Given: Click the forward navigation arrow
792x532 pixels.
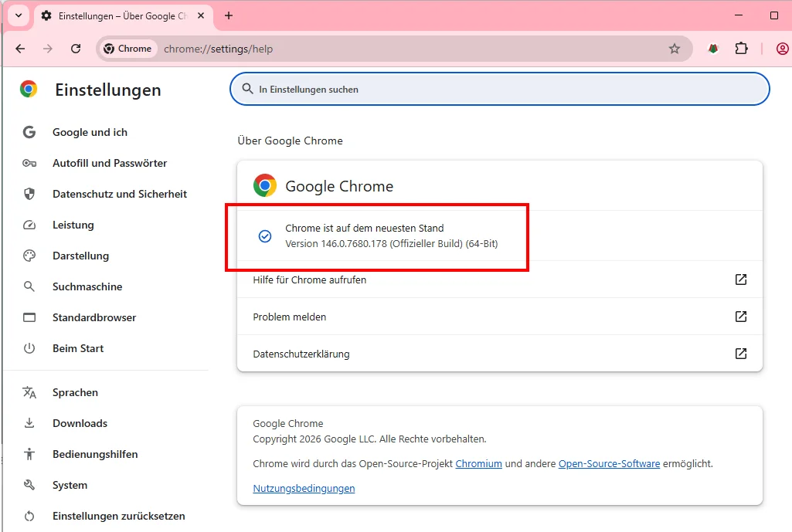Looking at the screenshot, I should 47,49.
